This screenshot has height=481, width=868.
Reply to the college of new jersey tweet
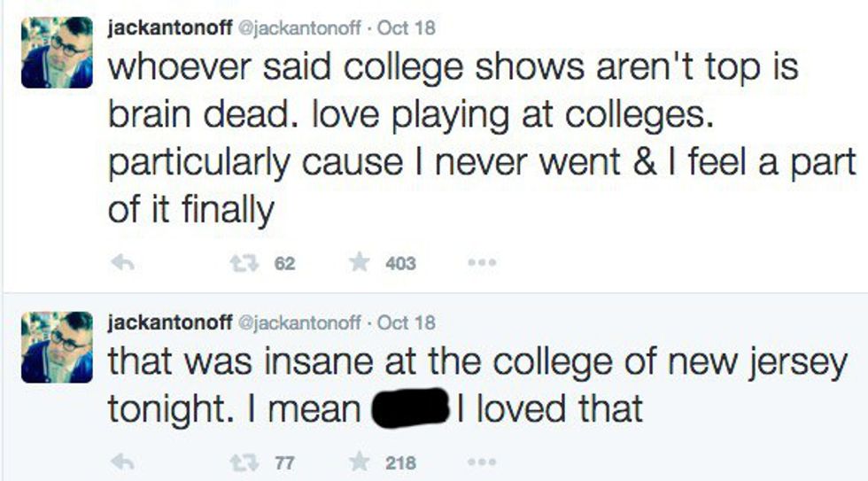click(x=123, y=462)
